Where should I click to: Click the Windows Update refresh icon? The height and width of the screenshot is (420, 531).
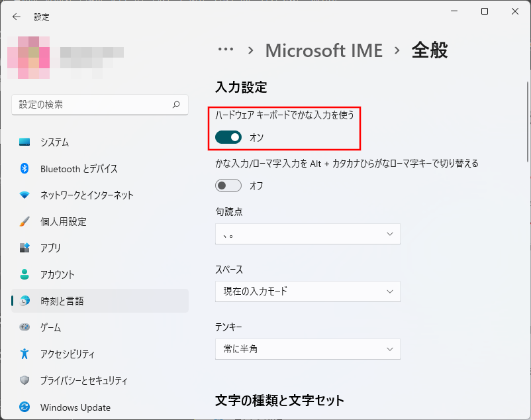(x=24, y=407)
